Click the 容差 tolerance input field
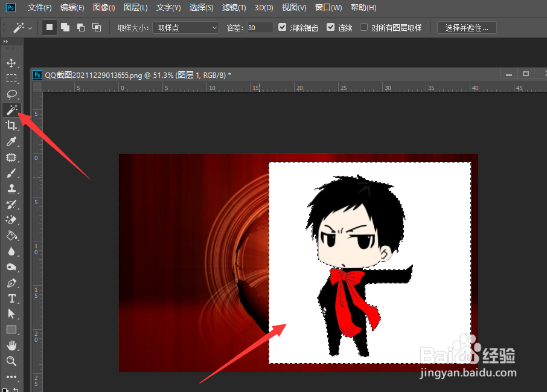 coord(260,28)
